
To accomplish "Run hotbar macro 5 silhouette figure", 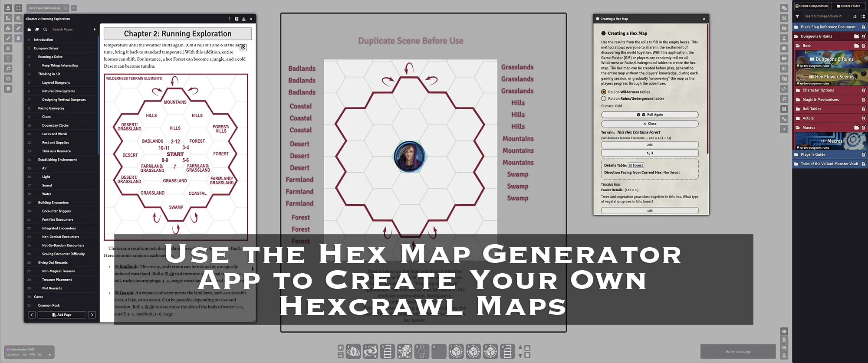I will pyautogui.click(x=422, y=351).
